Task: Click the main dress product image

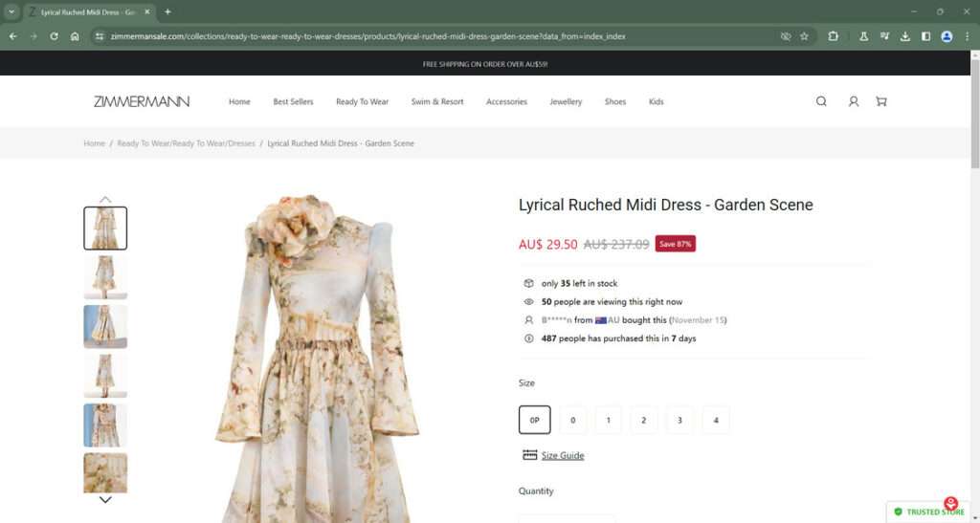Action: [x=317, y=359]
